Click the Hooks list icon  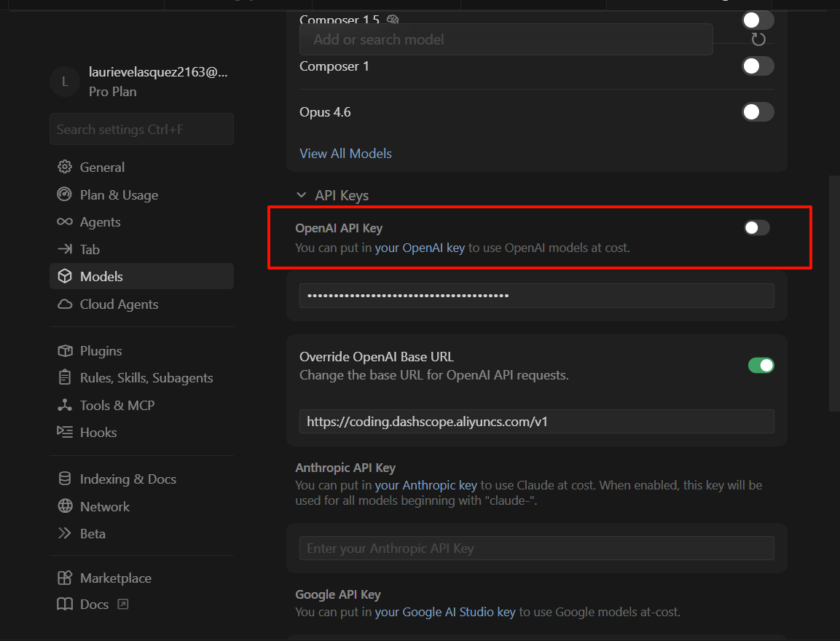(x=65, y=432)
